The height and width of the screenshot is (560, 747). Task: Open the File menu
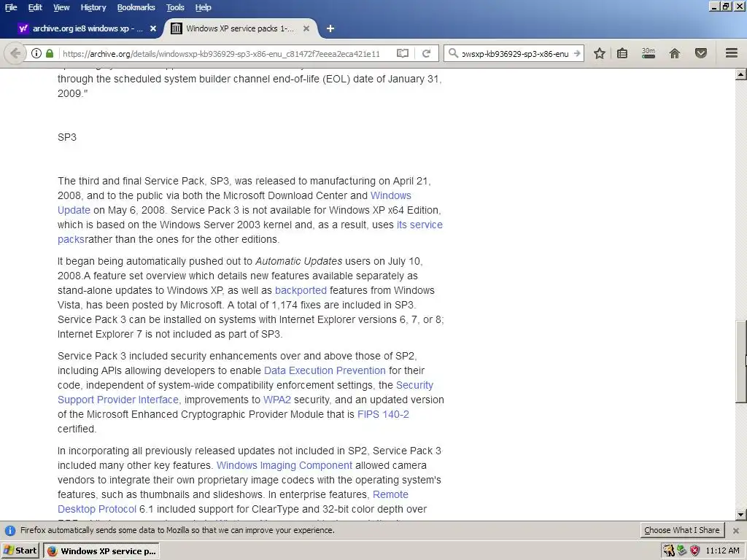point(10,7)
